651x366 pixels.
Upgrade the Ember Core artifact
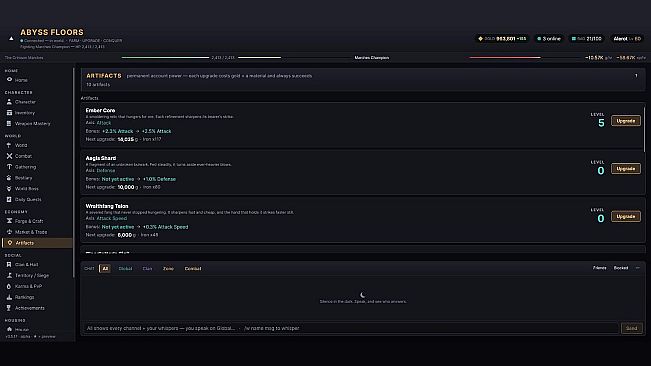click(x=626, y=121)
